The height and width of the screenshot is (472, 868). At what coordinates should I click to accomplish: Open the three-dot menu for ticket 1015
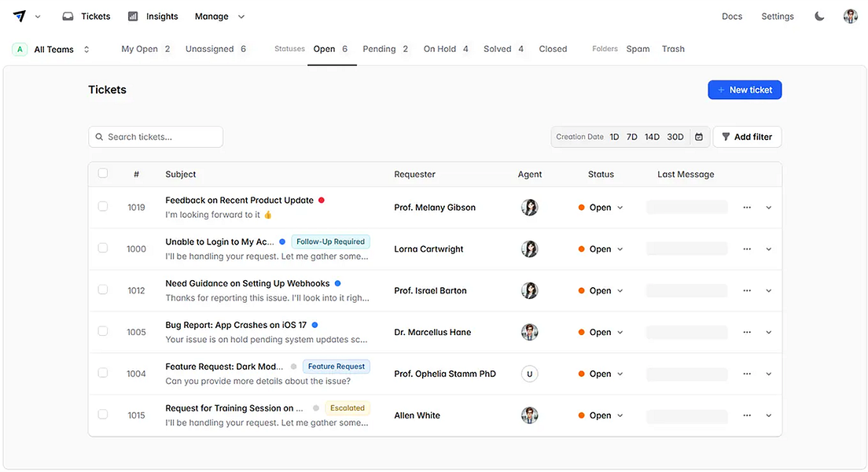[x=747, y=415]
